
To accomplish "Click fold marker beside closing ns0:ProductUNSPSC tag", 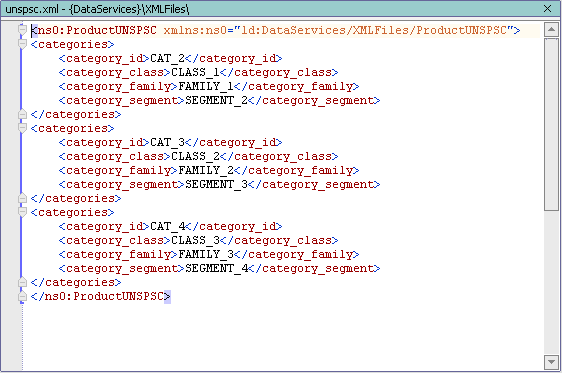I will [x=22, y=296].
